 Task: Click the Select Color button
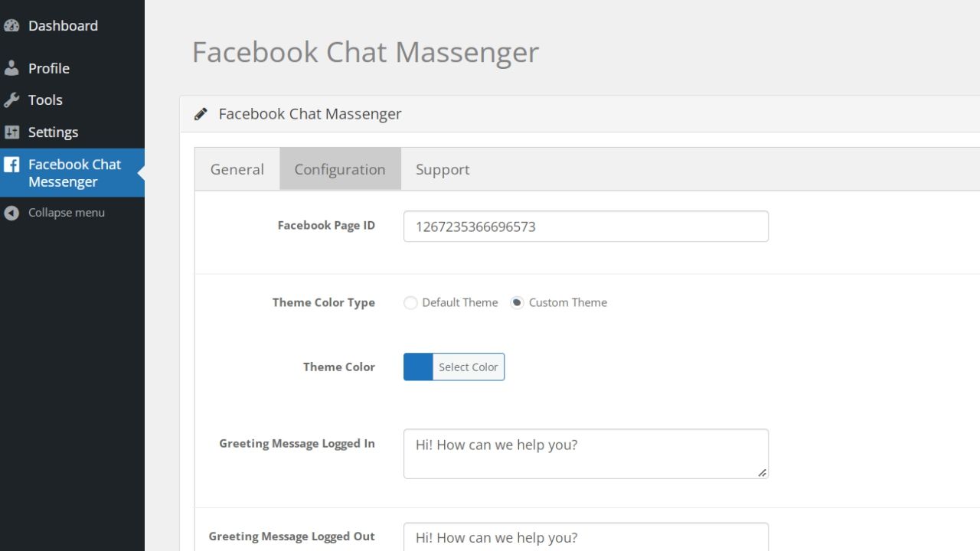coord(469,367)
